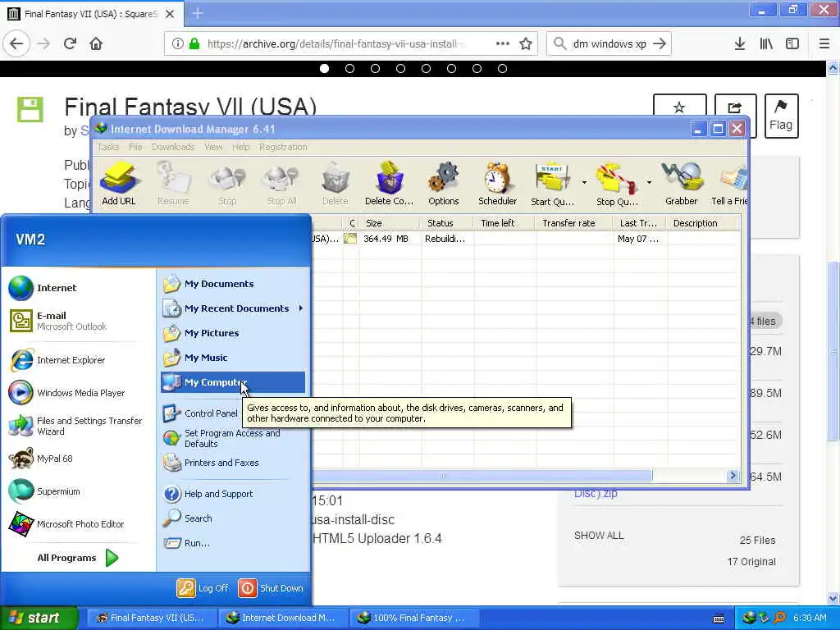Click the Start Queue icon

552,184
